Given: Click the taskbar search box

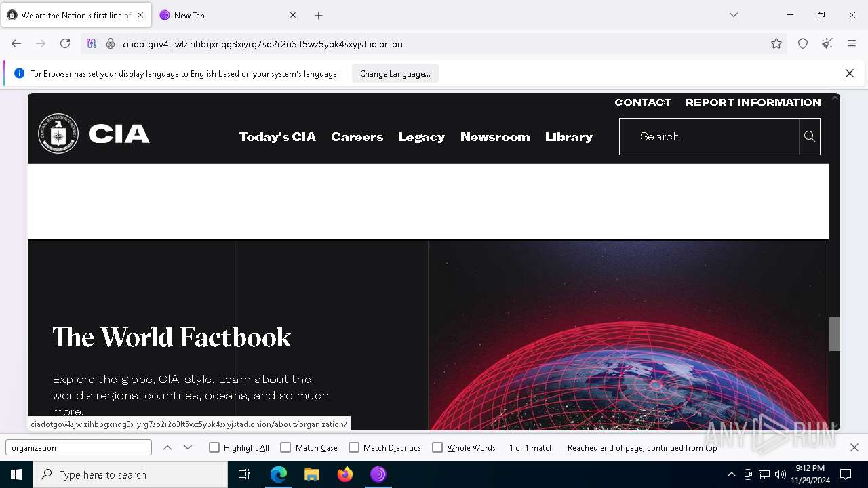Looking at the screenshot, I should pos(130,474).
